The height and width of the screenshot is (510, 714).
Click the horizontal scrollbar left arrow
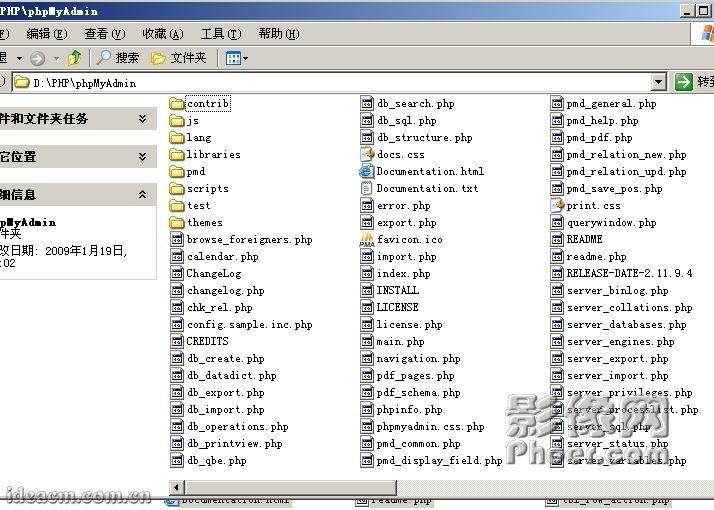coord(176,488)
